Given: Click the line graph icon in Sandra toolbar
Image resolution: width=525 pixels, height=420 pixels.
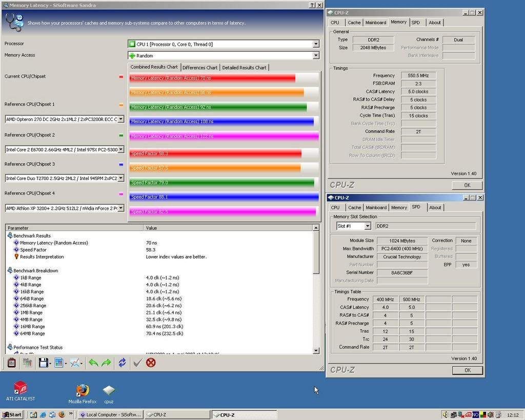Looking at the screenshot, I should coord(75,363).
